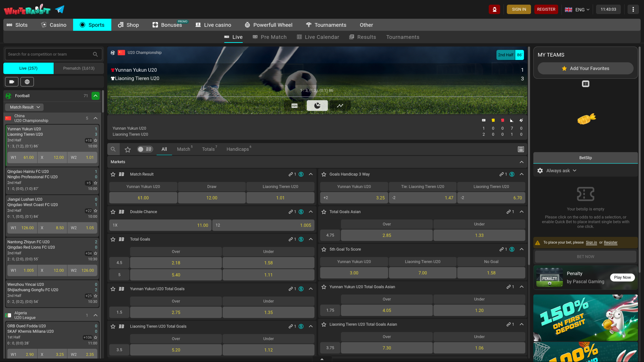The width and height of the screenshot is (644, 362).
Task: Search markets with the magnifier icon
Action: click(113, 149)
